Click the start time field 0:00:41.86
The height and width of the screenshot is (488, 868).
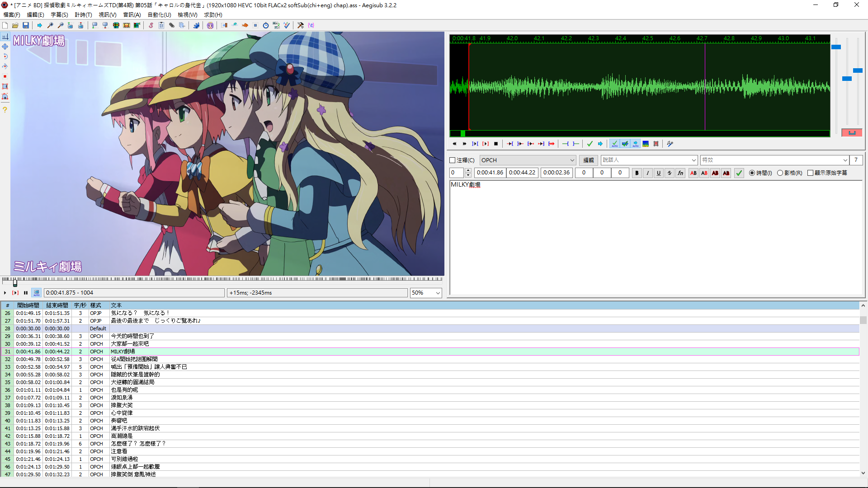[x=490, y=173]
